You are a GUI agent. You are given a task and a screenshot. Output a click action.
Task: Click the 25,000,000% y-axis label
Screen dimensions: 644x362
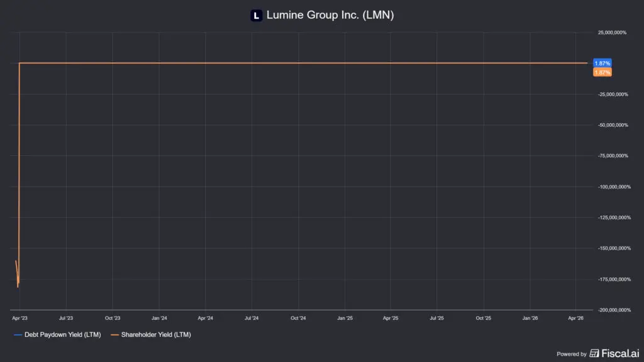pyautogui.click(x=612, y=33)
